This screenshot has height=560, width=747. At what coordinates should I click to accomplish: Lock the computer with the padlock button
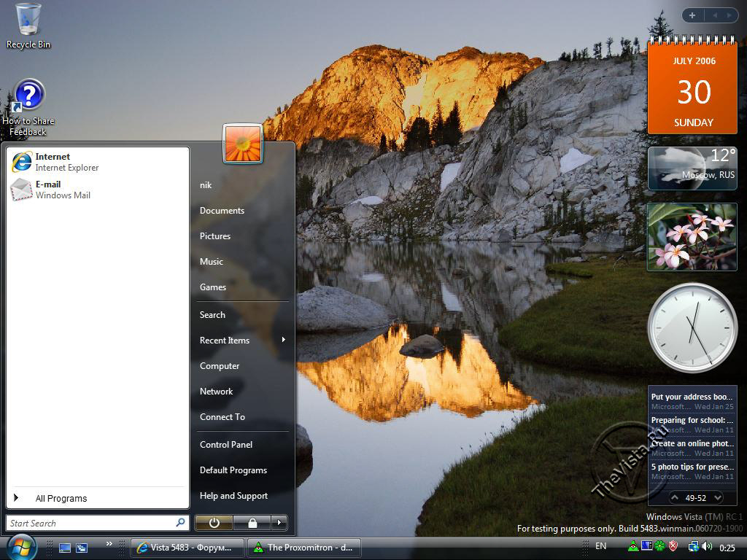pyautogui.click(x=252, y=523)
